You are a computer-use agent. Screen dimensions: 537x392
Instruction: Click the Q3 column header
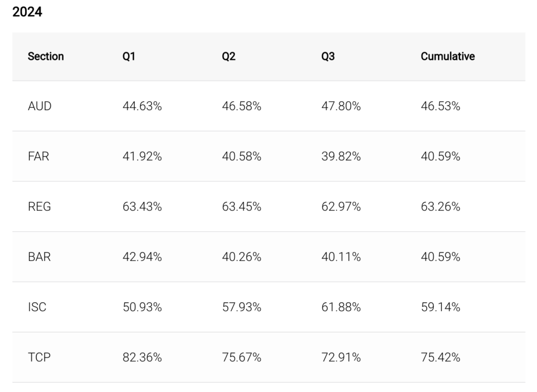[328, 56]
